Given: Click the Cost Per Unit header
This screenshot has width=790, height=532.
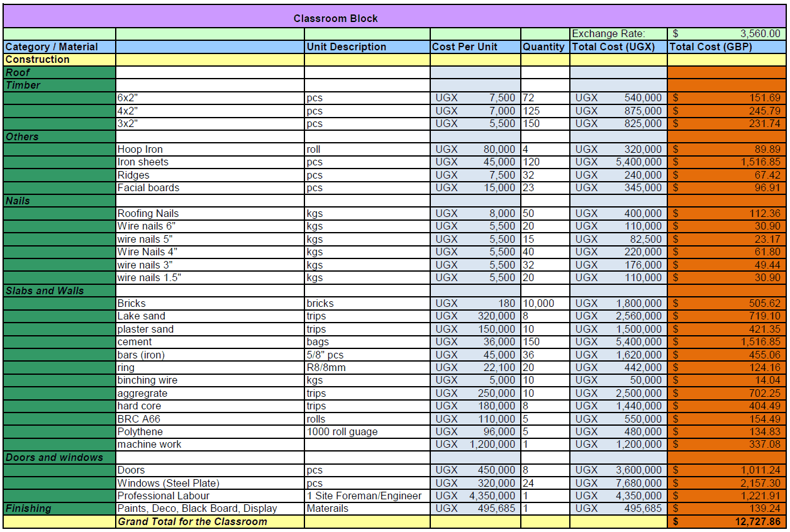Looking at the screenshot, I should coord(476,47).
